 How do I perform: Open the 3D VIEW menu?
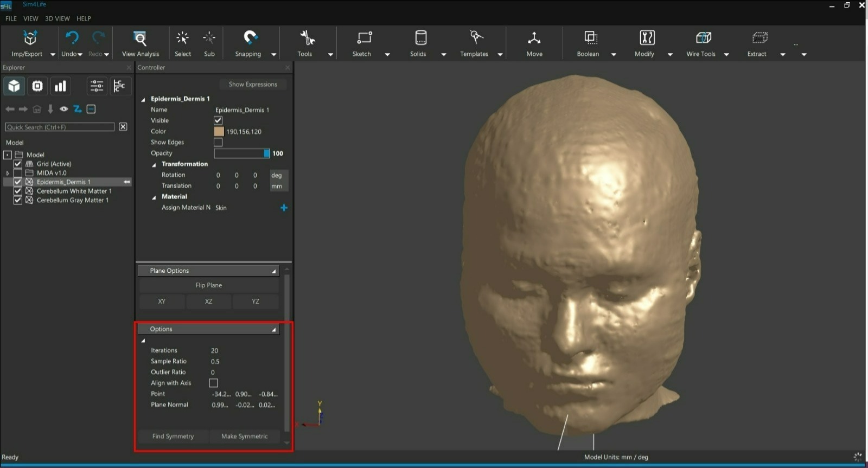(x=57, y=18)
